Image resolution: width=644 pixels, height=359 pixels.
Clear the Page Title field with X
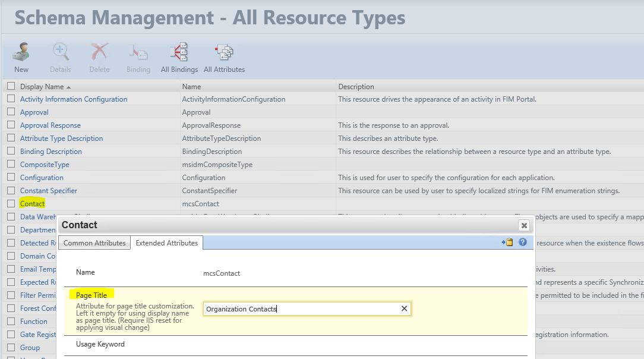[404, 308]
